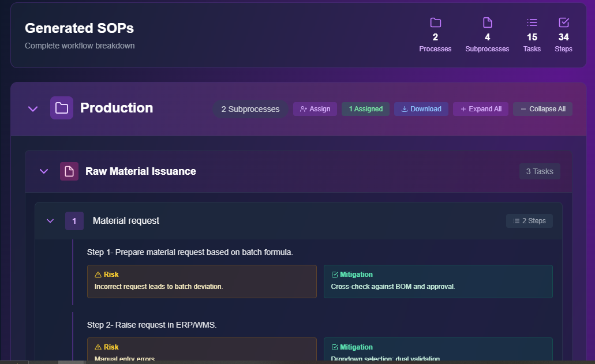Click the Step 1 Mitigation check icon

pyautogui.click(x=335, y=275)
